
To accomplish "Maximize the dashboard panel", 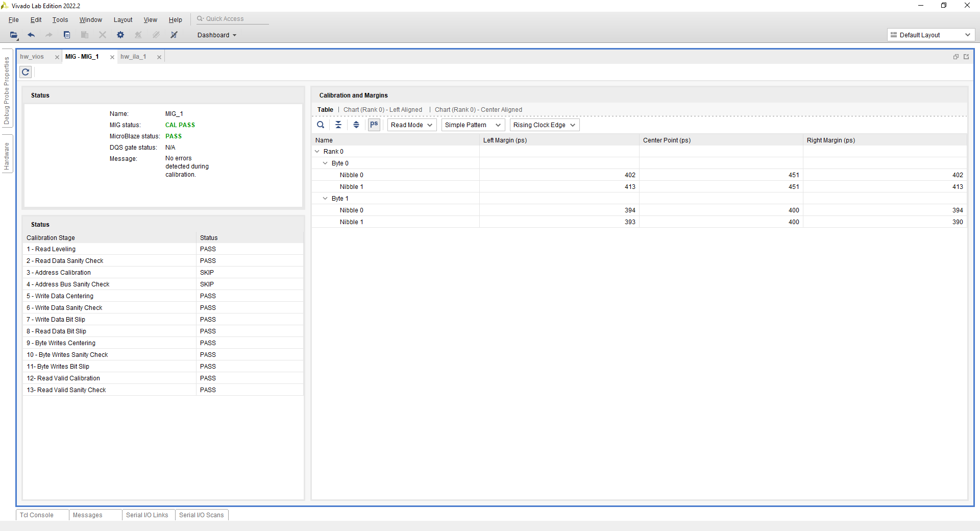I will click(x=966, y=57).
